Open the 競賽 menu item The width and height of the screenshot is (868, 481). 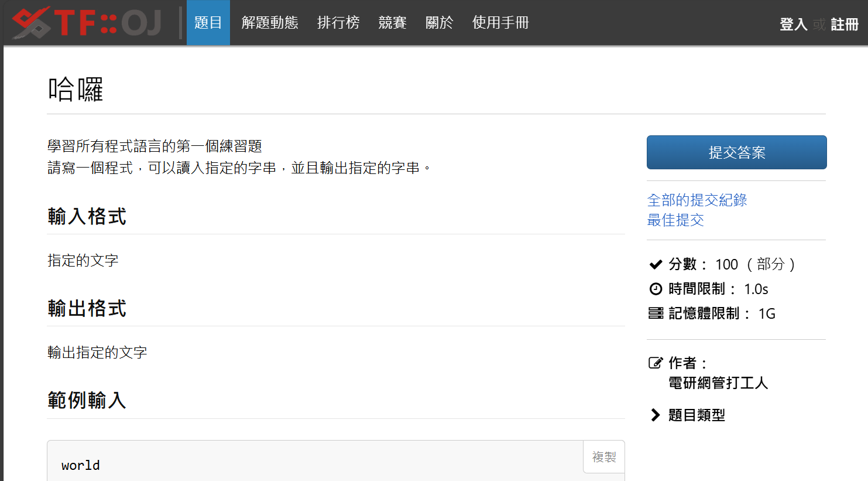(392, 23)
